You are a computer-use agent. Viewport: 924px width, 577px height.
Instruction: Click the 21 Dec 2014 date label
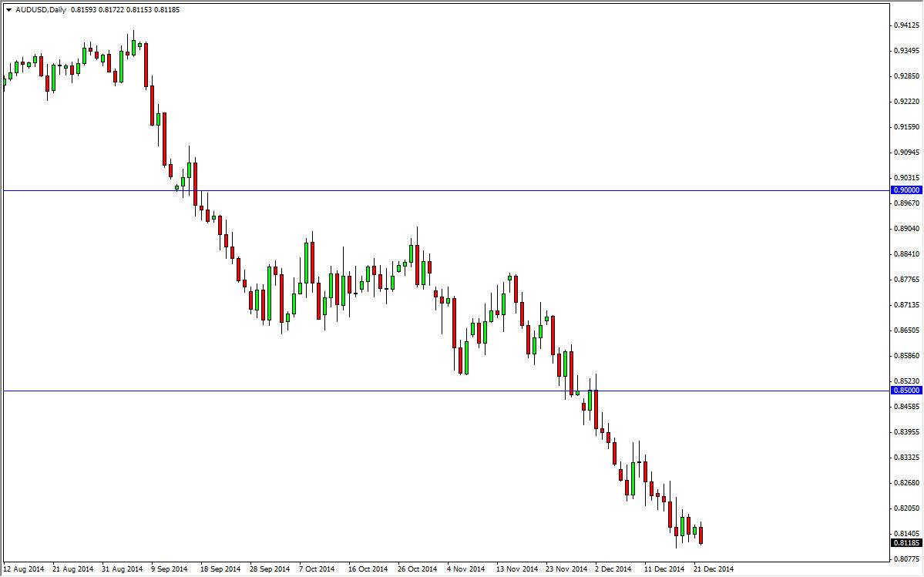713,569
